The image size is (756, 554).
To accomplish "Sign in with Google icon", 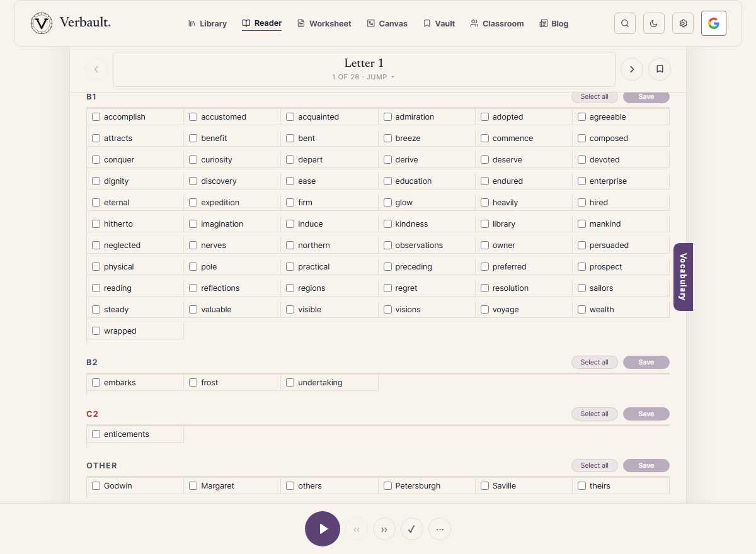I will tap(714, 23).
